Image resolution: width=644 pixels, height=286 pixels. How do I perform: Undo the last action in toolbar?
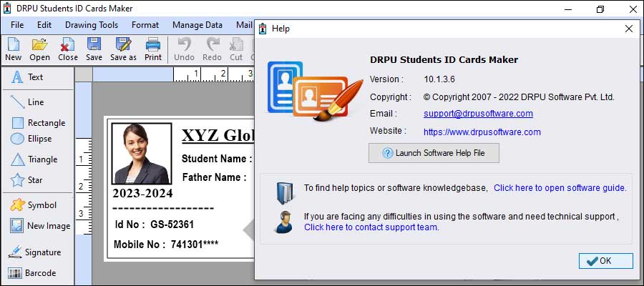click(x=184, y=49)
